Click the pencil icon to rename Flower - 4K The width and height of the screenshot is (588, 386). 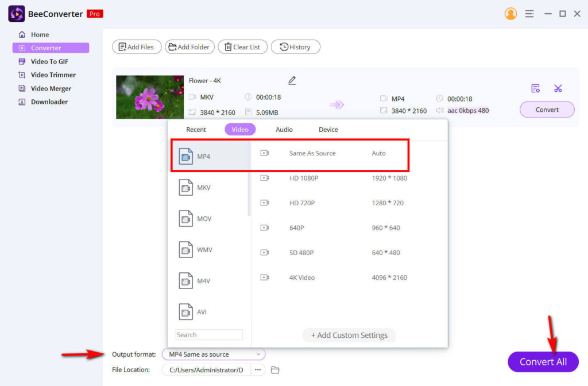click(292, 81)
